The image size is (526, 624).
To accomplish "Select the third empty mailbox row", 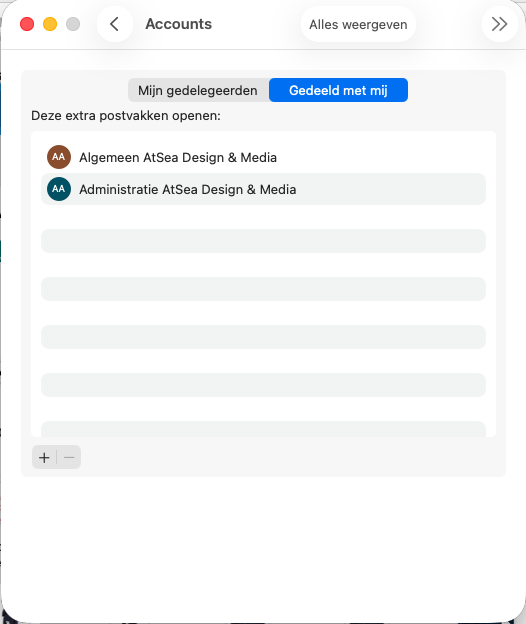I will pos(263,337).
